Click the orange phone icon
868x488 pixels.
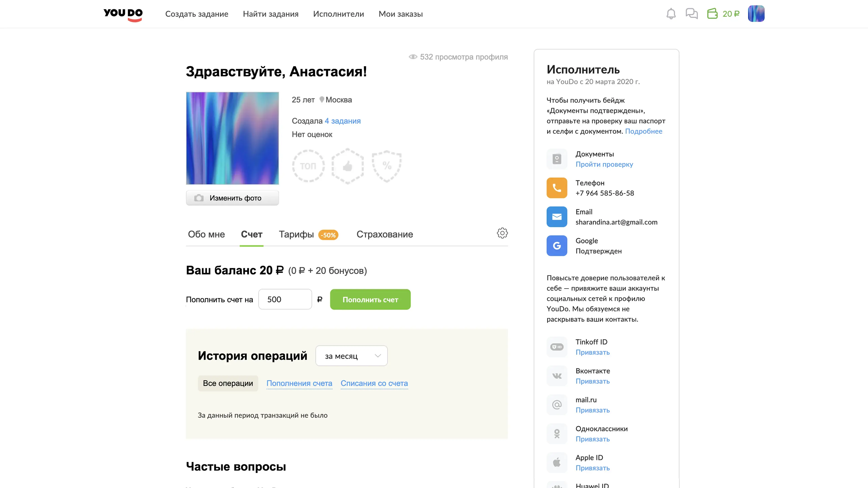point(557,188)
